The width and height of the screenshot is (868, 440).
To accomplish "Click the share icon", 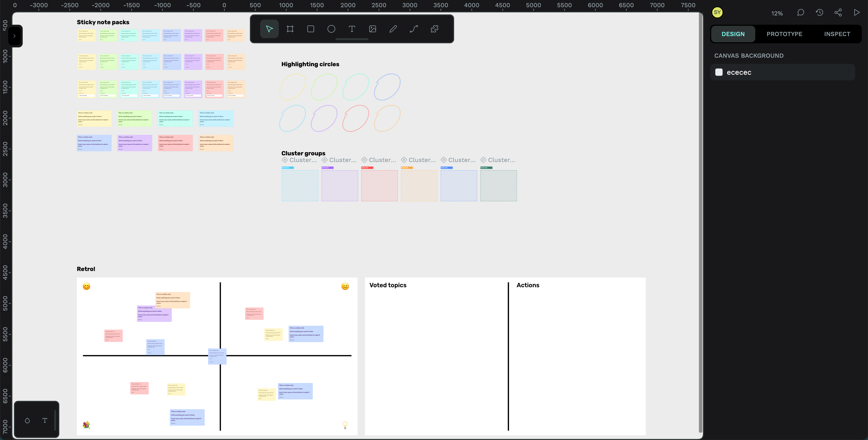I will (x=838, y=13).
